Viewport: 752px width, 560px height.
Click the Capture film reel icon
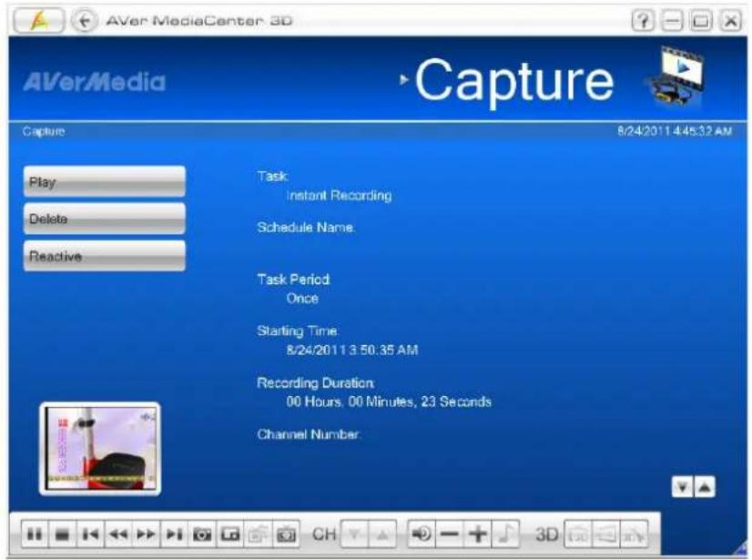coord(676,76)
